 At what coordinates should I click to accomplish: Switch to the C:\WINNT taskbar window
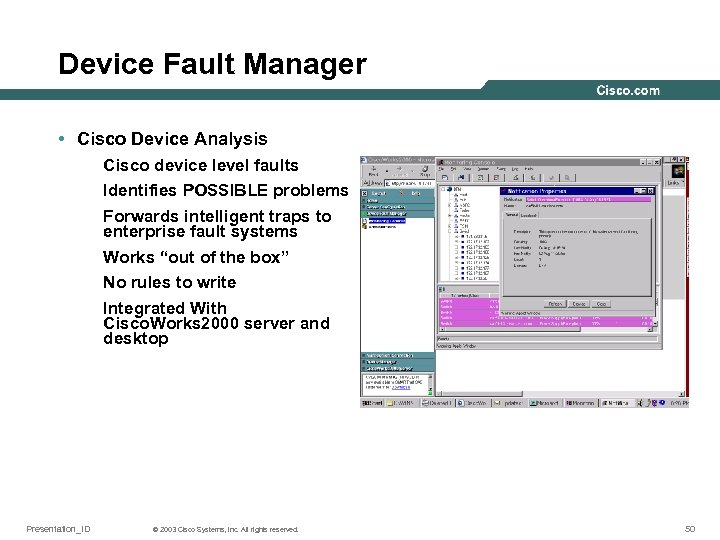click(x=402, y=403)
